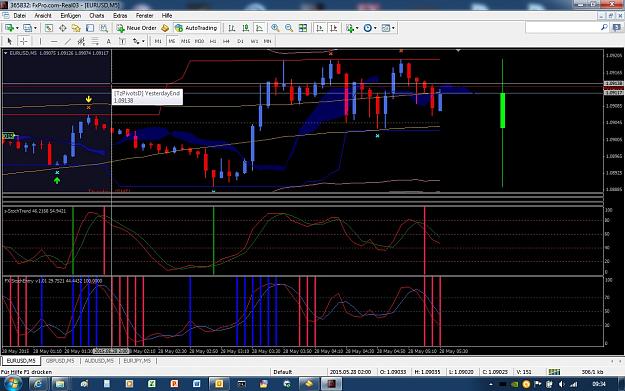Open the Ansicht menu
This screenshot has height=391, width=625.
coord(43,16)
